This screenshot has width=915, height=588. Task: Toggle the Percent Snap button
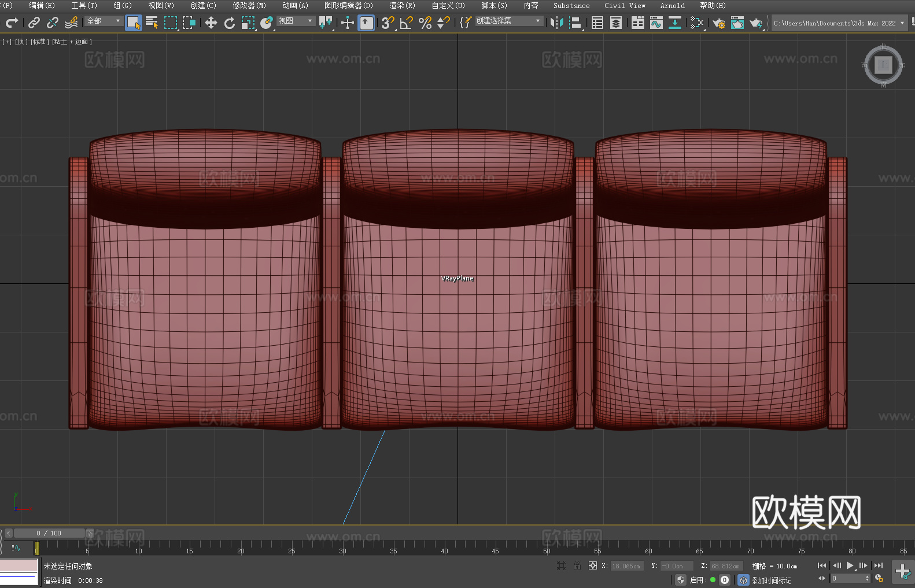tap(425, 23)
